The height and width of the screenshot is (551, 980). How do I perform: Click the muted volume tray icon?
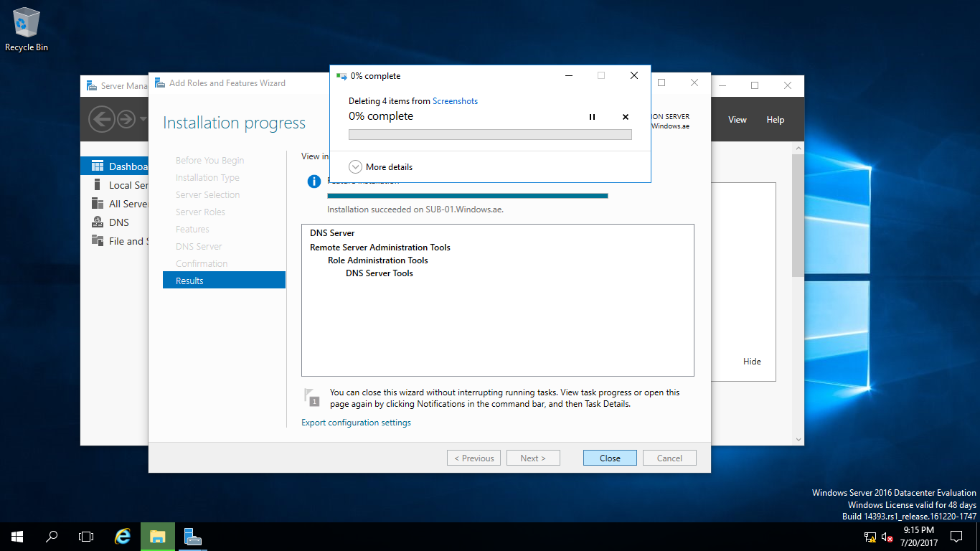[x=887, y=537]
